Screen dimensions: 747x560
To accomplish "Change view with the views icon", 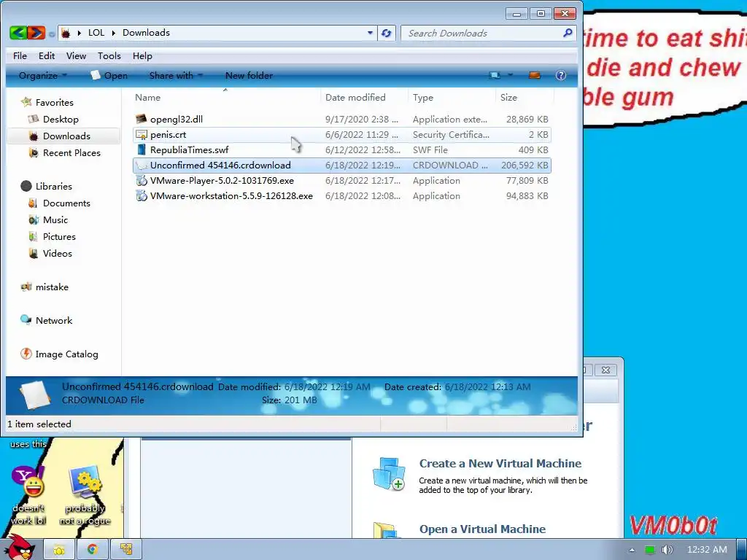I will [x=495, y=75].
